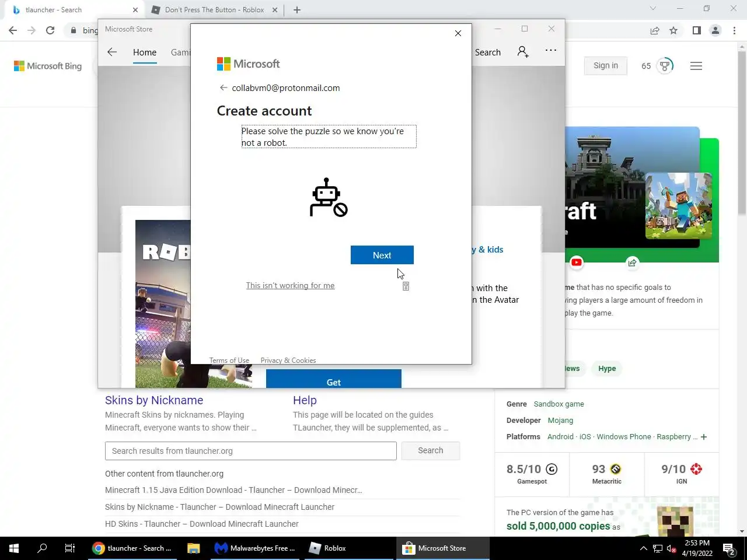Click the share page icon in address bar
Image resolution: width=747 pixels, height=560 pixels.
655,30
